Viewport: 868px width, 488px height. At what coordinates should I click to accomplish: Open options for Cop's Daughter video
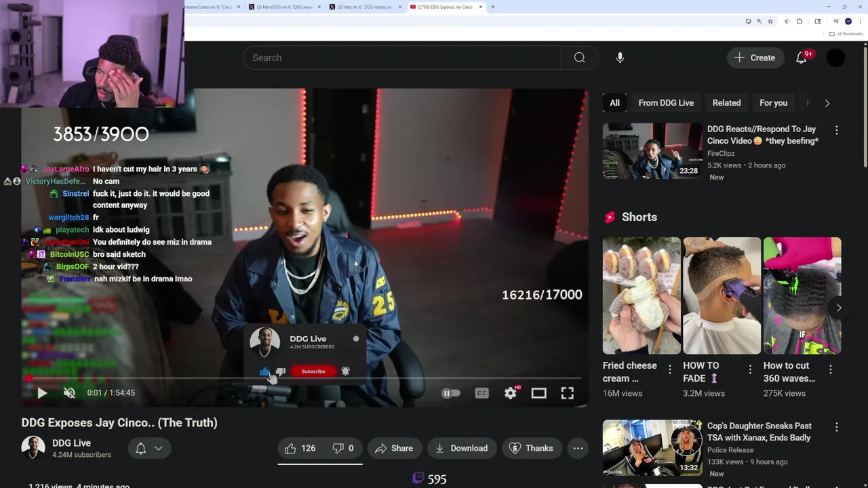[x=836, y=427]
